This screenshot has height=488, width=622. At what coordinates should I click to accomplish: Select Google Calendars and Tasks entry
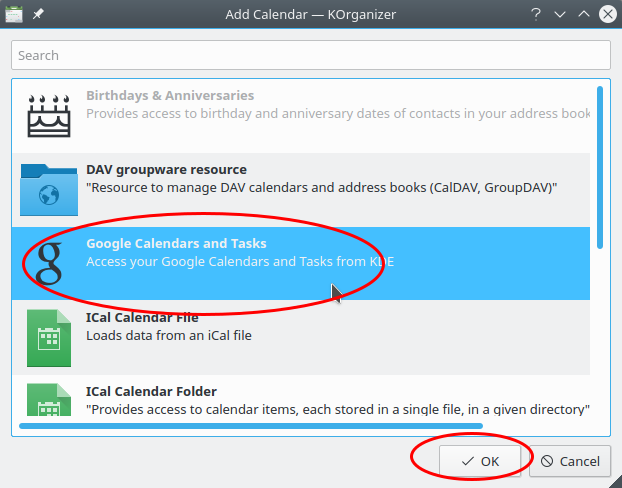(x=301, y=263)
